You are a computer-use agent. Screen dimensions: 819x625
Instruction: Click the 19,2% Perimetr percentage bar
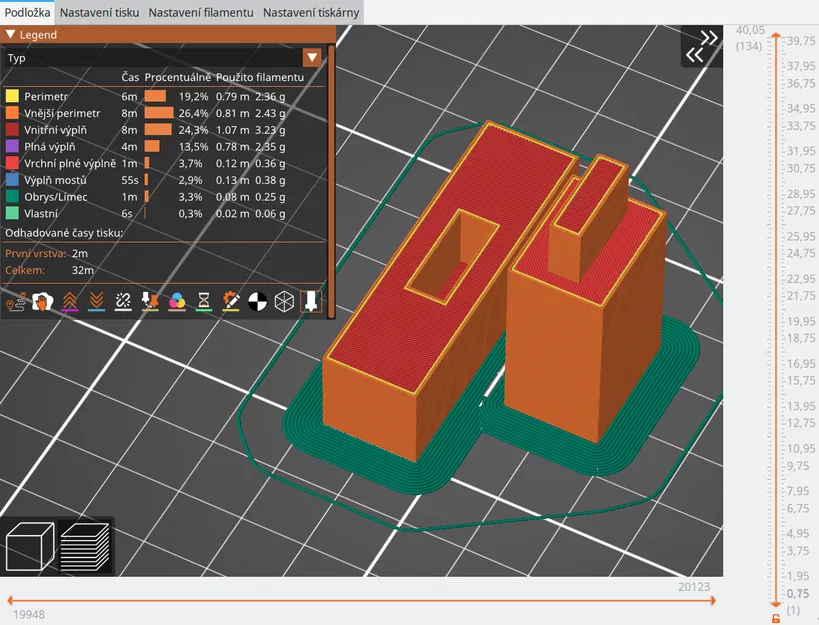(155, 96)
